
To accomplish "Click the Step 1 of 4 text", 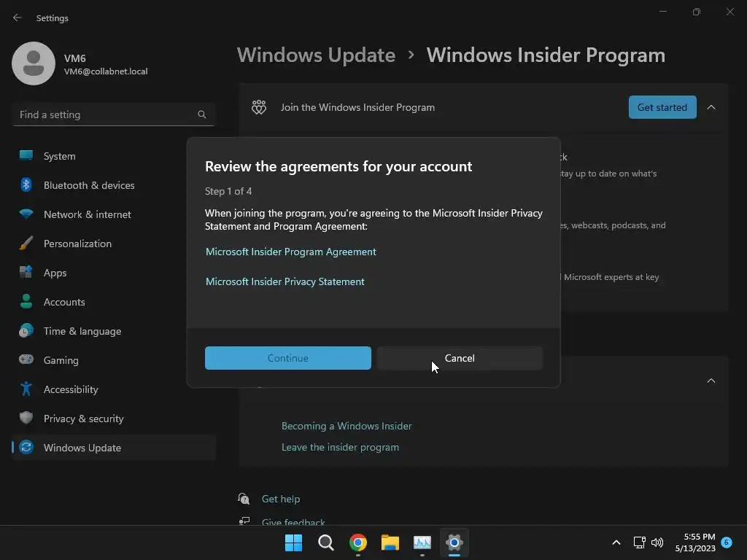I will [228, 191].
